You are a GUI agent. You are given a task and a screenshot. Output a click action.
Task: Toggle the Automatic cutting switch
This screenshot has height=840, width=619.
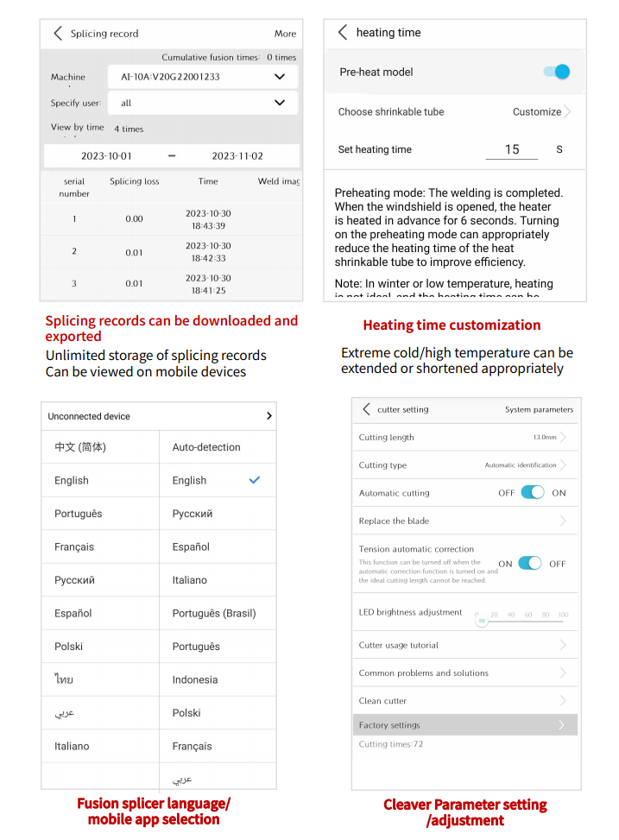pos(533,493)
